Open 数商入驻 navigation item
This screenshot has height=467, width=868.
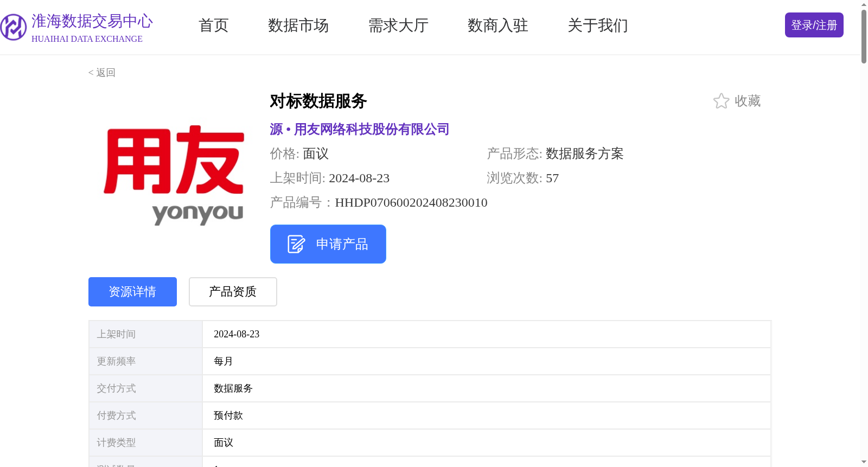click(498, 25)
